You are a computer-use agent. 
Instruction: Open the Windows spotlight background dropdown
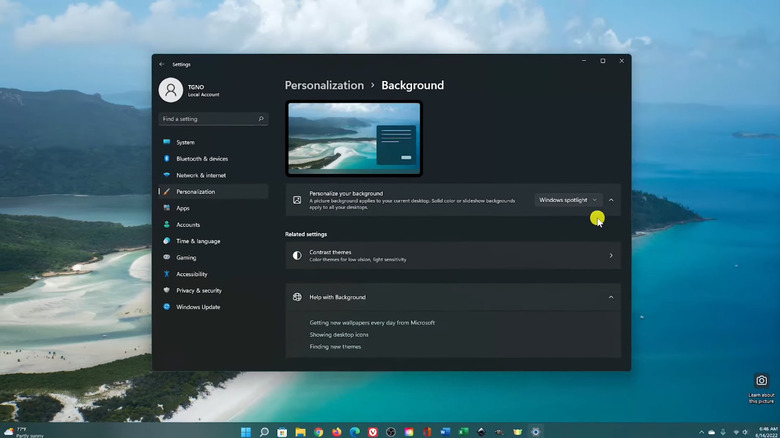click(x=568, y=200)
